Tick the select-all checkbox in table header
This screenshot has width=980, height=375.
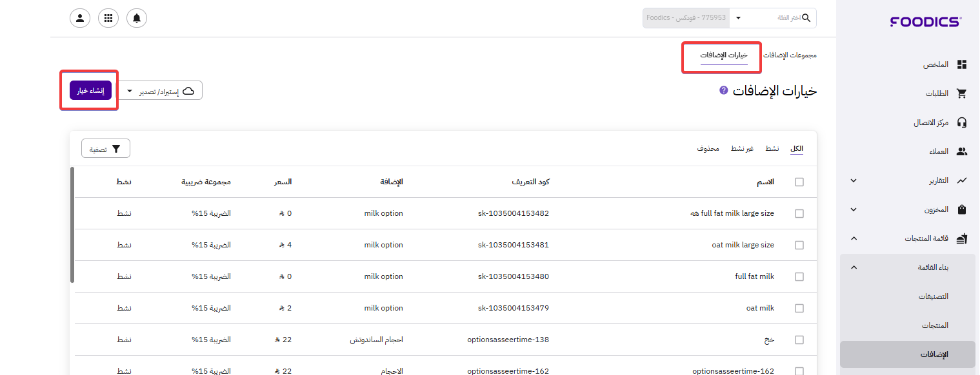click(799, 182)
